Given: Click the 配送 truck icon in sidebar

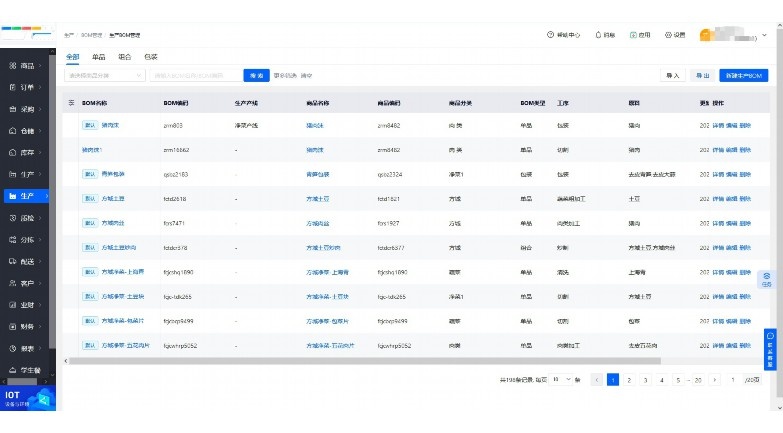Looking at the screenshot, I should click(13, 261).
